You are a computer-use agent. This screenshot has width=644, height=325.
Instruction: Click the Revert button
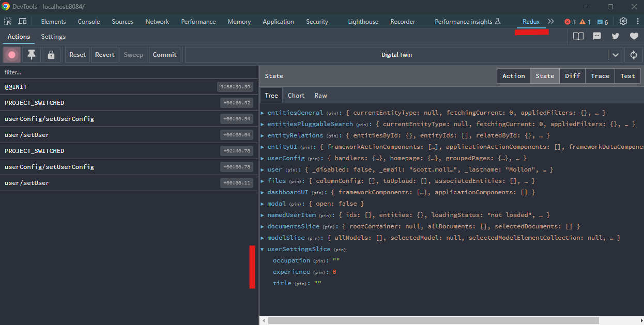pos(104,55)
